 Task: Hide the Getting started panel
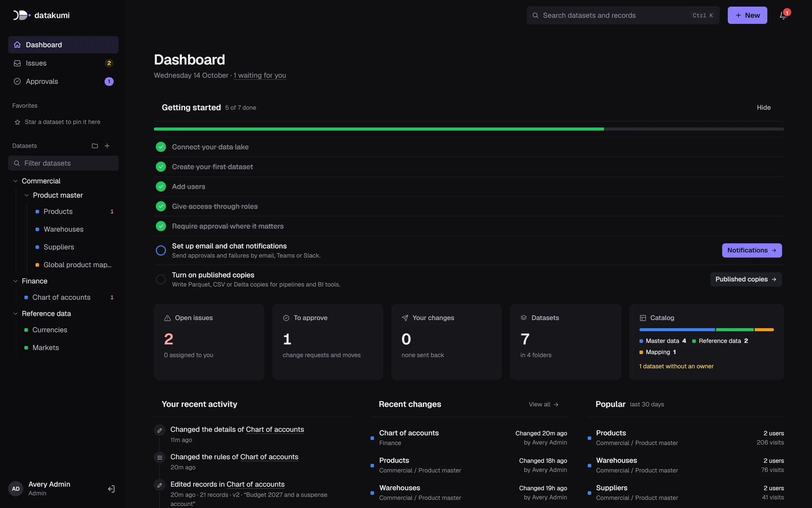pyautogui.click(x=764, y=107)
